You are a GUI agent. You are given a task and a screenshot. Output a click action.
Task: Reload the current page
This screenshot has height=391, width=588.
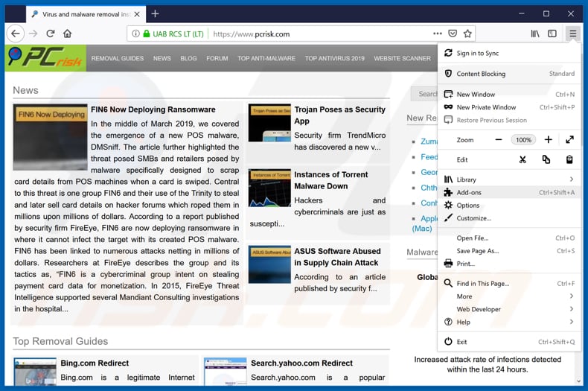click(51, 34)
